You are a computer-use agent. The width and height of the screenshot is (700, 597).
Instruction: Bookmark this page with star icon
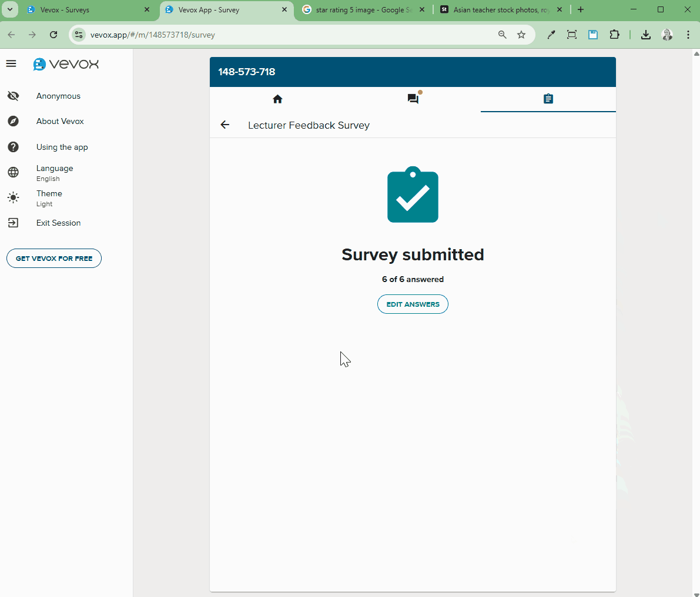(x=521, y=35)
